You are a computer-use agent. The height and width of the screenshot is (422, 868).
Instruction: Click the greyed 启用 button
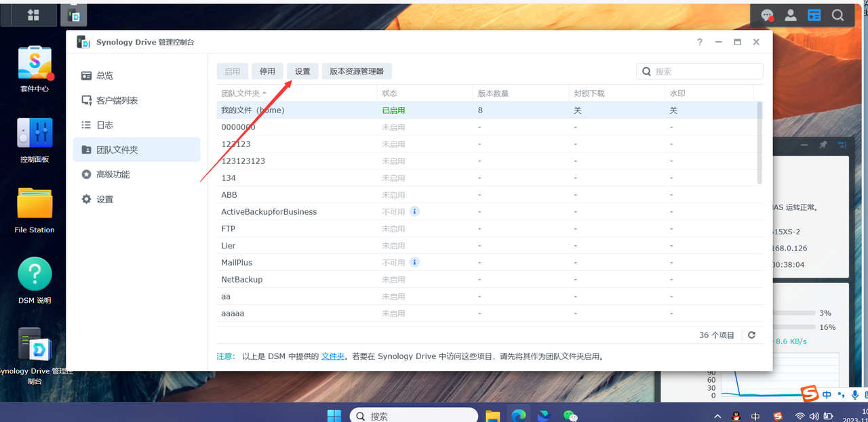click(233, 71)
